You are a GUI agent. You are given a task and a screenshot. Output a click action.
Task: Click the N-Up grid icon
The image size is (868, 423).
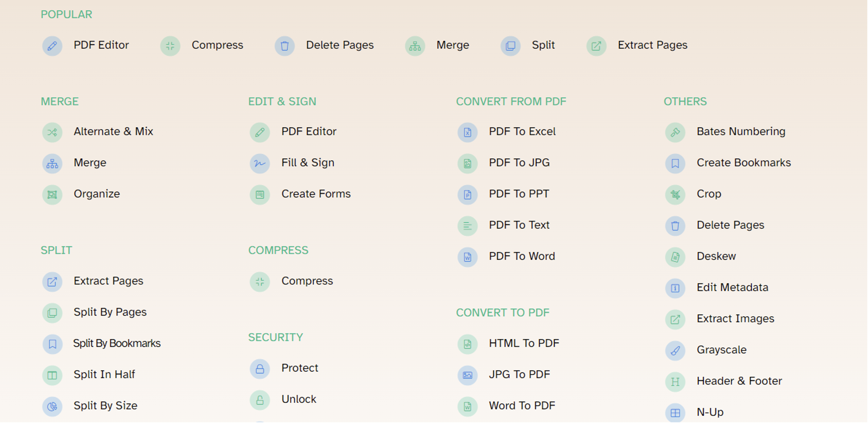click(675, 413)
